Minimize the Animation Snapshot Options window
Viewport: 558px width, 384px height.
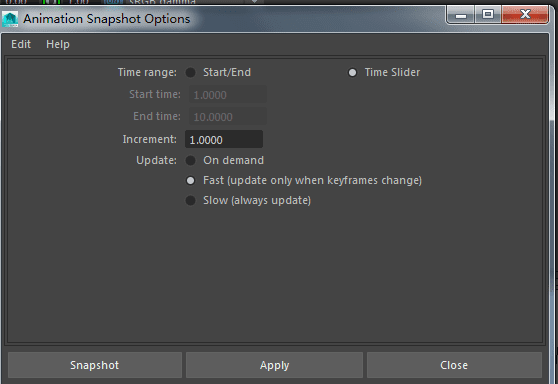point(461,15)
